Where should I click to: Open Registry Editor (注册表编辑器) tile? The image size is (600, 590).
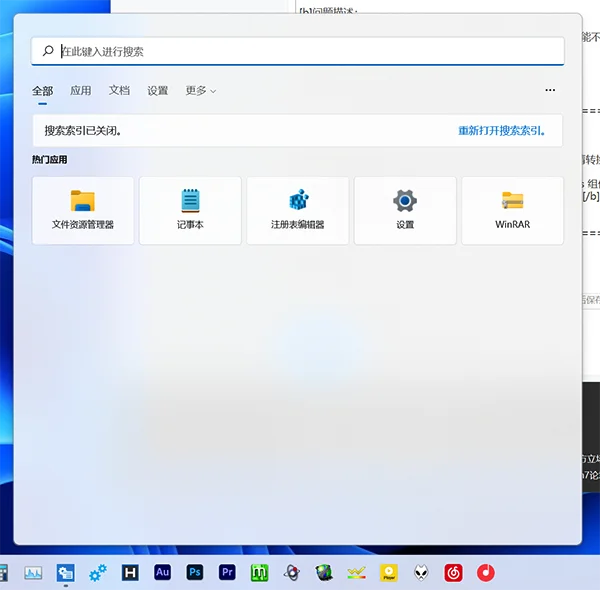tap(298, 210)
